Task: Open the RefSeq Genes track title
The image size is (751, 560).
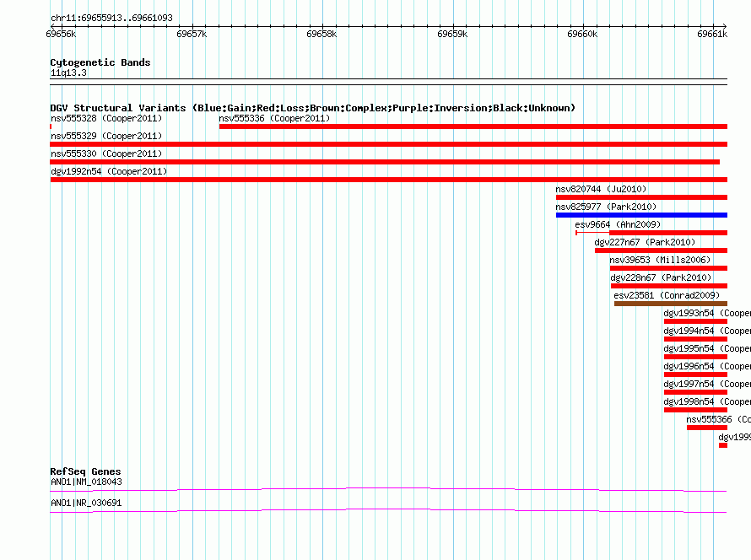Action: [x=85, y=471]
